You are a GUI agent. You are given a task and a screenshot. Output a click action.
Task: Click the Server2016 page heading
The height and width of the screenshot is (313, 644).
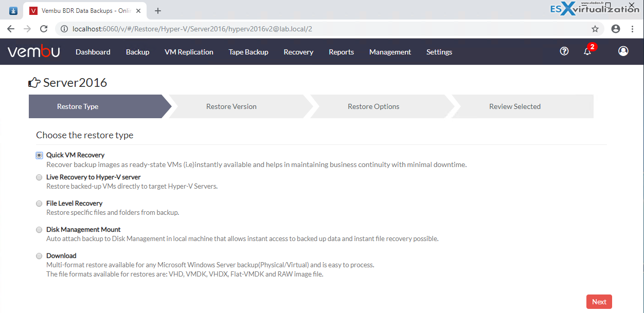[75, 82]
